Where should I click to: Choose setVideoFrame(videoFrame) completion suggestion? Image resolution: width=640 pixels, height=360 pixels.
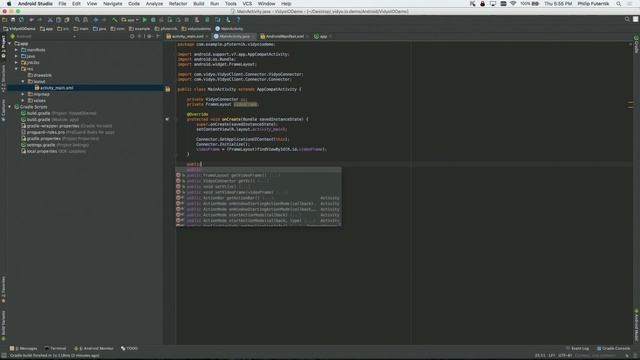coord(258,192)
